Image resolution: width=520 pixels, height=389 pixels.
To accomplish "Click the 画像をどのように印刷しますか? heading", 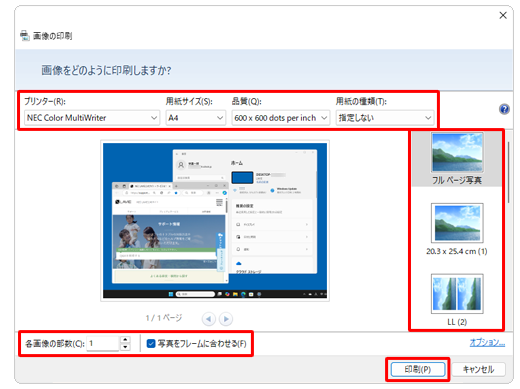I will 106,70.
